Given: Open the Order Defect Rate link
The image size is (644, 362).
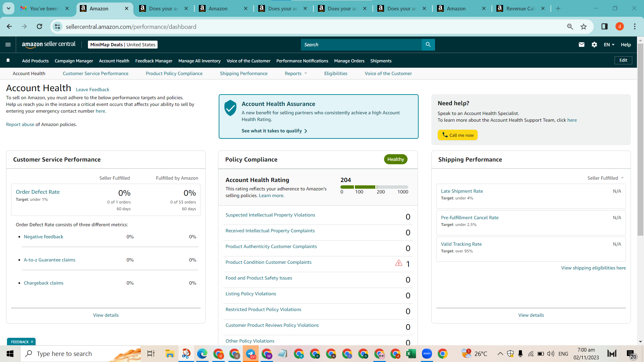Looking at the screenshot, I should (38, 192).
